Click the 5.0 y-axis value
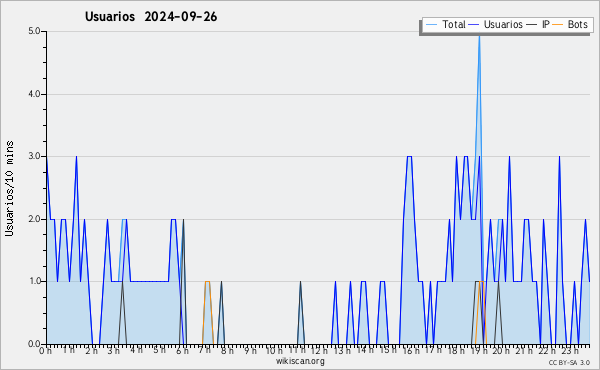The height and width of the screenshot is (370, 600). click(34, 31)
